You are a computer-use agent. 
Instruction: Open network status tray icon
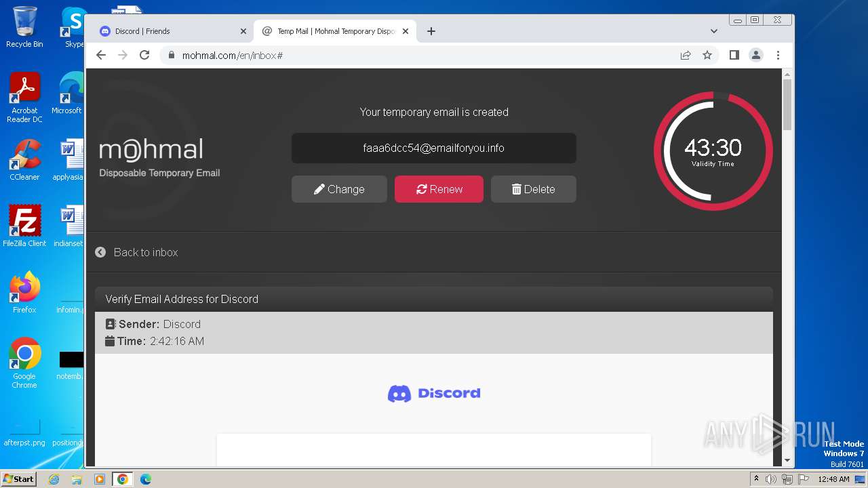(787, 479)
